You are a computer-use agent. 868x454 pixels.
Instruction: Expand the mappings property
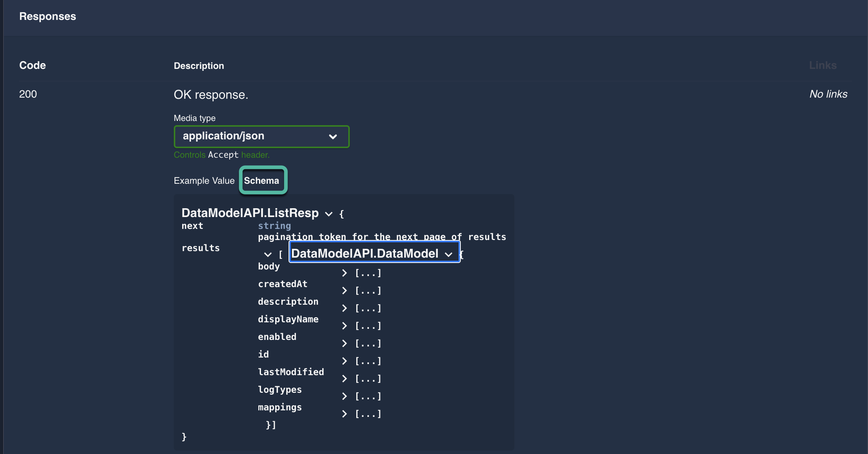[x=344, y=413]
